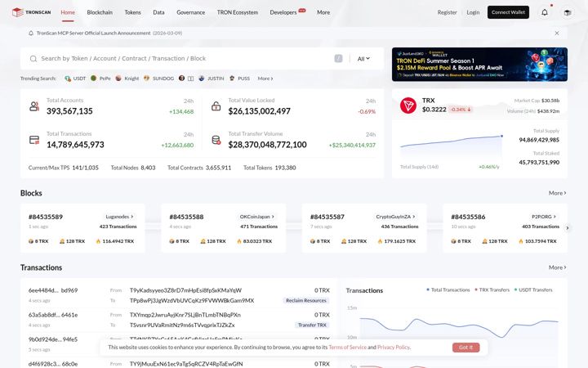Open the Blockchain menu
This screenshot has width=588, height=368.
(x=100, y=12)
